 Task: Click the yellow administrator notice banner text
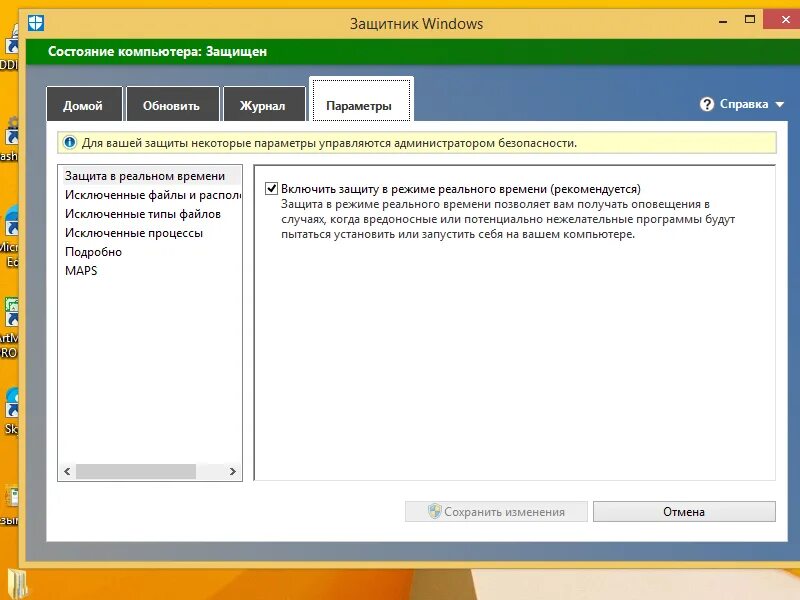pos(329,143)
